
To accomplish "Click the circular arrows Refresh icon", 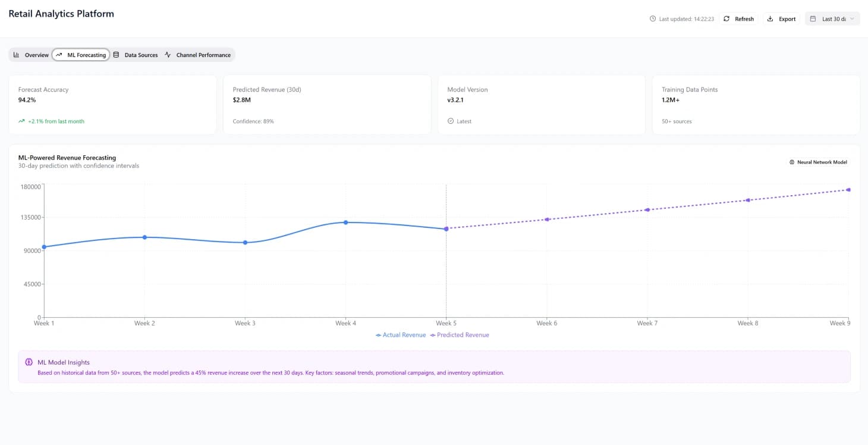I will [726, 18].
